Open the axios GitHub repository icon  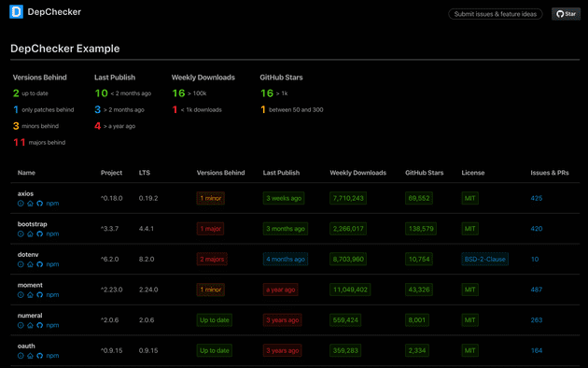(40, 204)
